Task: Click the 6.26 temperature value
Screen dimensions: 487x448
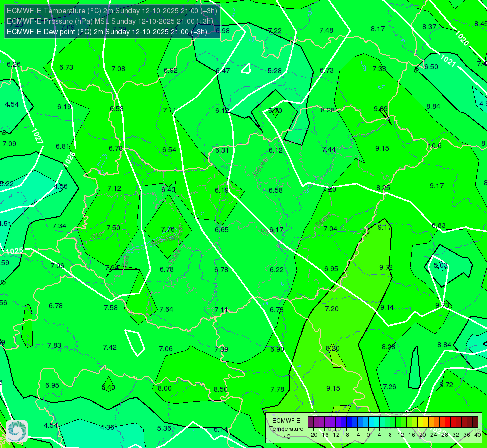Action: pos(14,64)
